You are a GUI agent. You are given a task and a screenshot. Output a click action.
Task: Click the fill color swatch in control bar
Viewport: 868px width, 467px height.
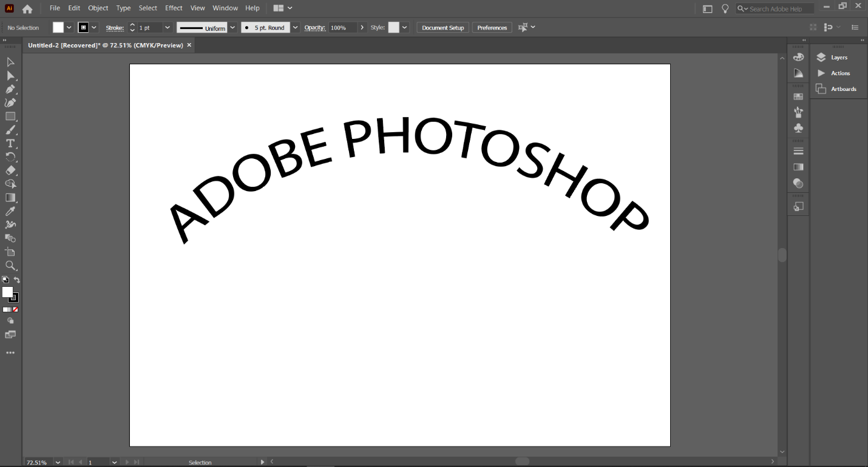(x=58, y=27)
